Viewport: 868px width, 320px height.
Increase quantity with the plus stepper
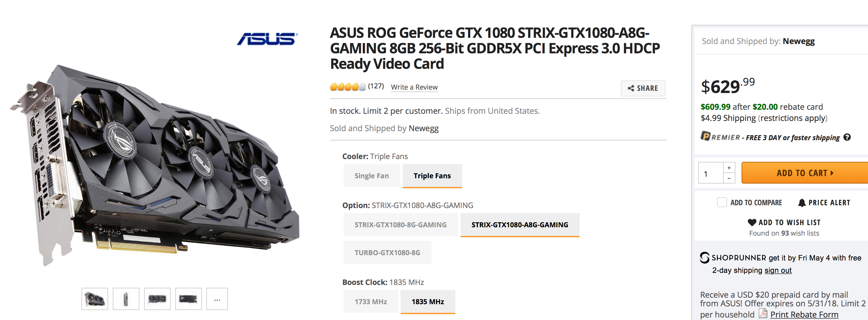coord(729,167)
